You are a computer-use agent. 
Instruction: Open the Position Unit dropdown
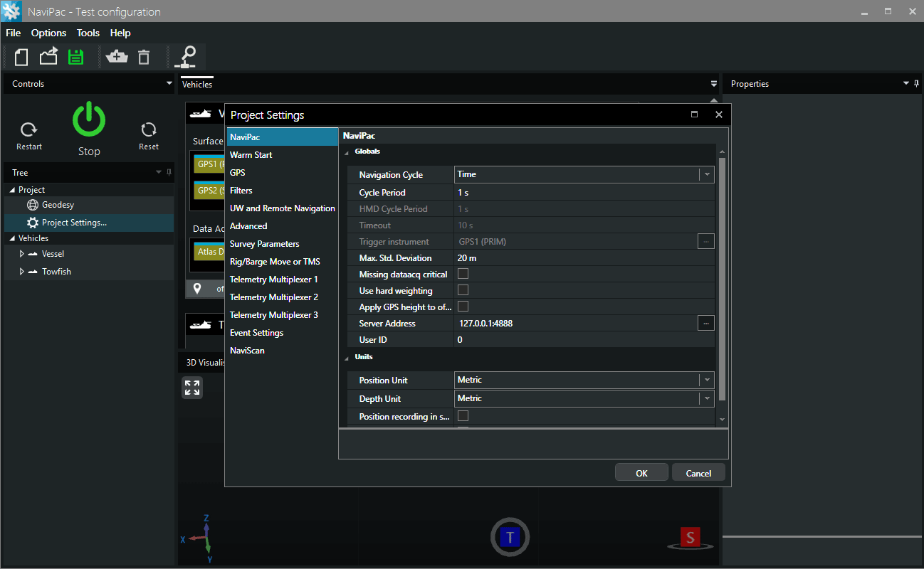(x=706, y=381)
